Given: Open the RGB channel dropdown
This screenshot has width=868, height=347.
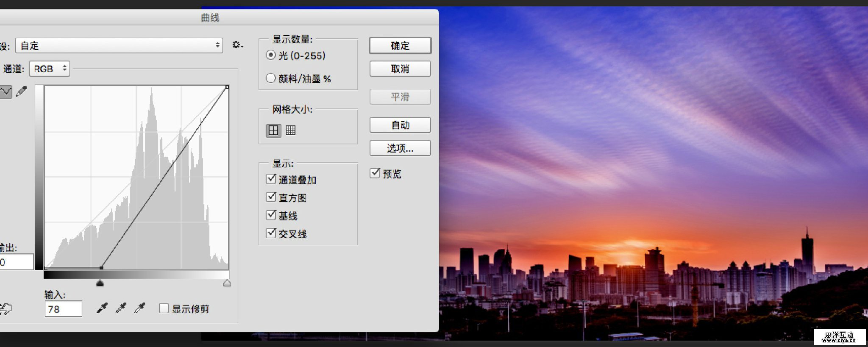Looking at the screenshot, I should click(50, 69).
